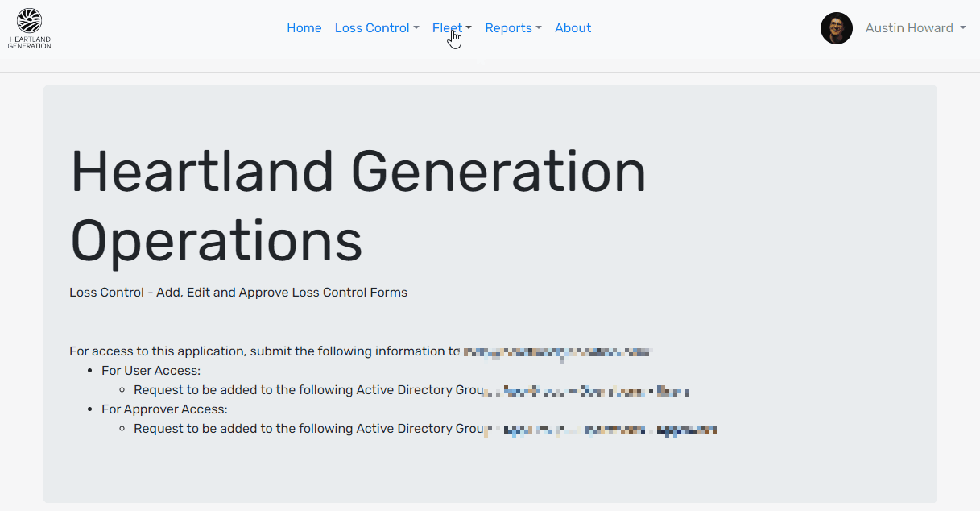Open the Fleet dropdown menu
The image size is (980, 511).
[451, 28]
